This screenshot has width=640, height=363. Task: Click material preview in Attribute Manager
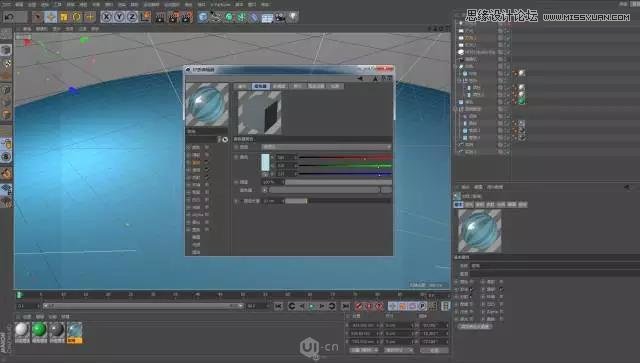pyautogui.click(x=480, y=231)
